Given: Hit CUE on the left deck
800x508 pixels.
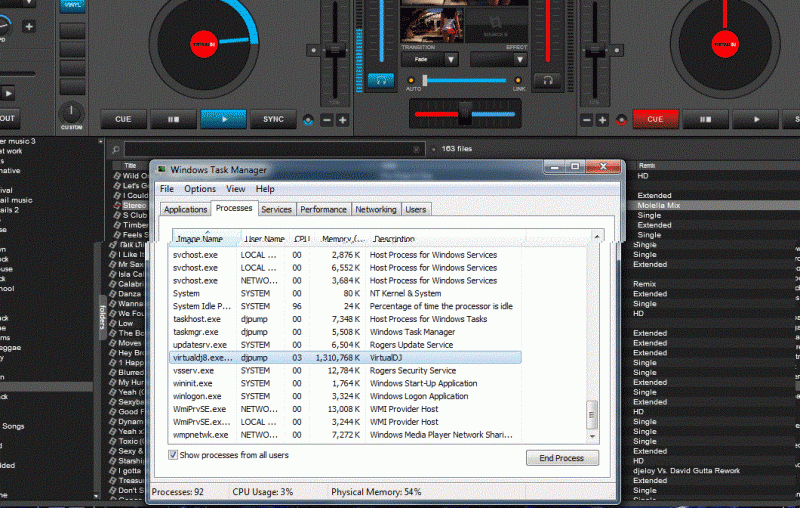Looking at the screenshot, I should tap(123, 119).
